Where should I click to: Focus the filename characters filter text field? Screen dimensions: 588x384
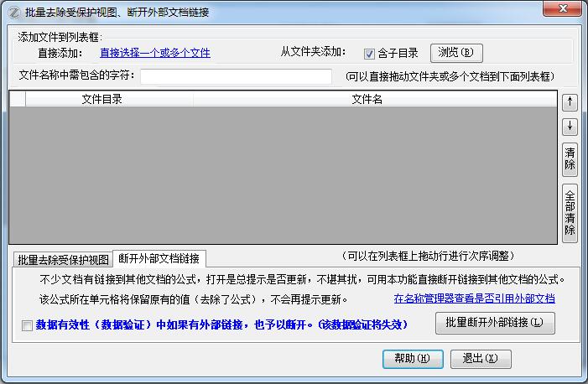(237, 76)
